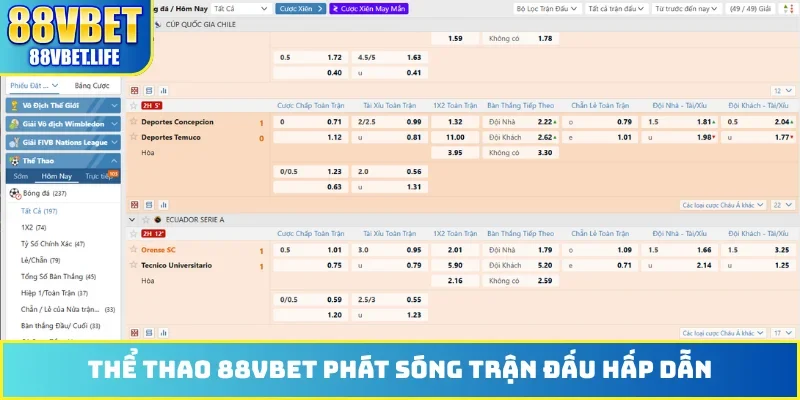
Task: Toggle favorite star next to 2H 5' timer
Action: pos(134,106)
